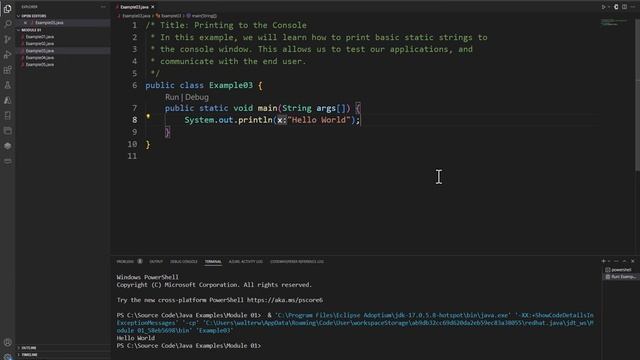The image size is (640, 360).
Task: Split the editor to the right
Action: [x=624, y=7]
